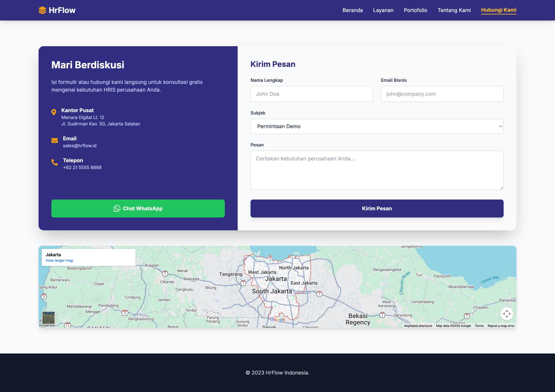Open the Tentang Kami page
Screen dimensions: 555x392
tap(454, 10)
